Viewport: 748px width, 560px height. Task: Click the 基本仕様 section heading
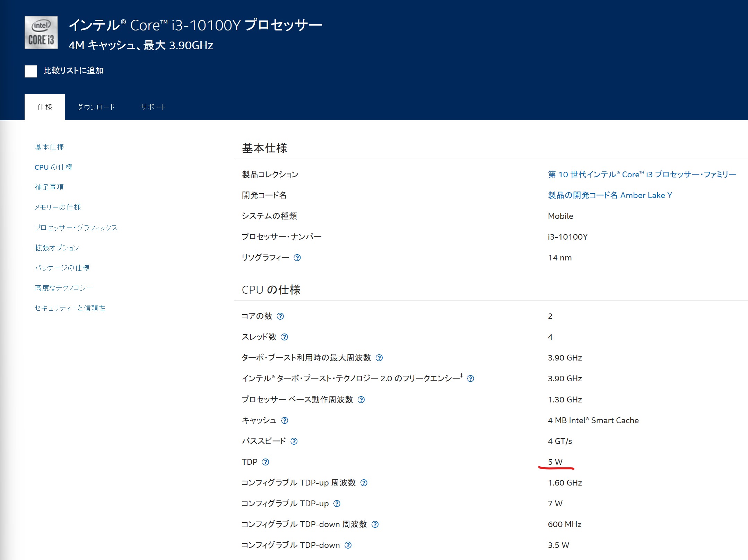coord(264,148)
